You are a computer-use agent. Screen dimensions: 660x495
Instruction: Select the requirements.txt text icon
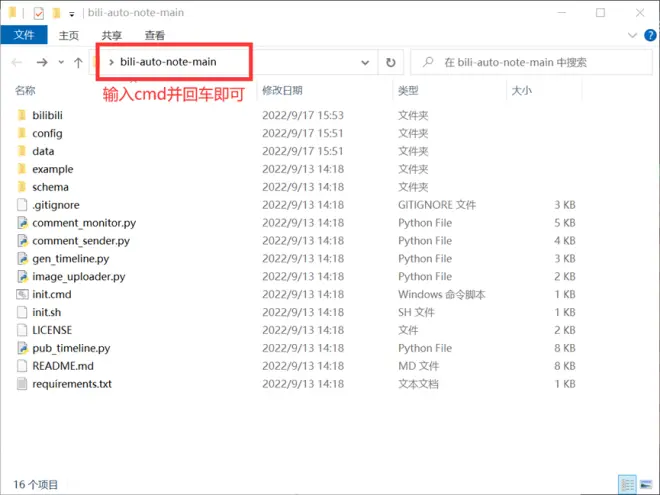click(22, 384)
